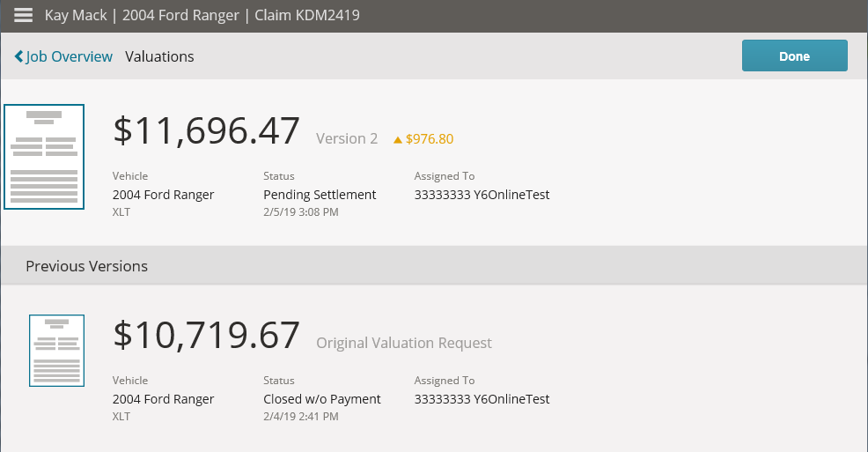Click the Done button
Screen dimensions: 868x452
(x=794, y=56)
